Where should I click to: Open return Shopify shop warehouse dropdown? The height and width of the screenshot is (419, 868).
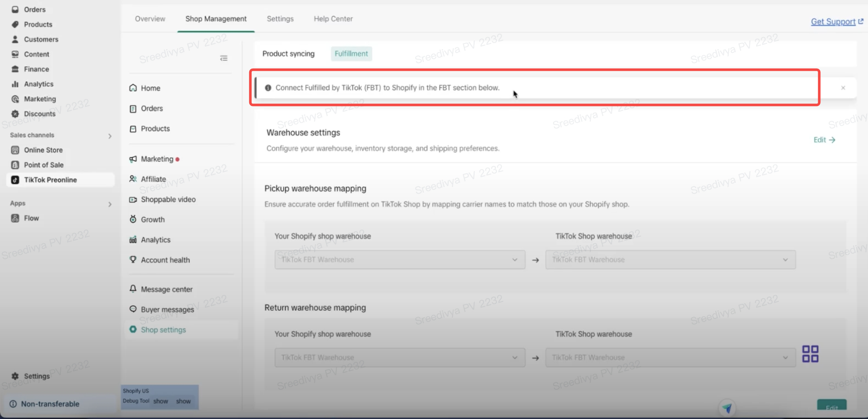400,357
